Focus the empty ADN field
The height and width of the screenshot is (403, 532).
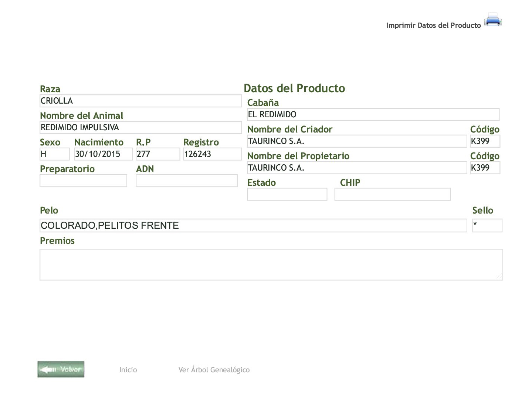(x=186, y=181)
